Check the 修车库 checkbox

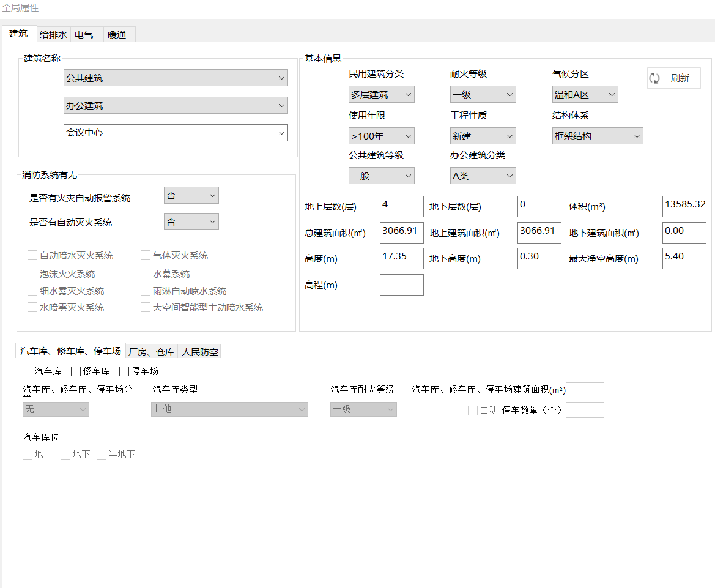pyautogui.click(x=76, y=371)
